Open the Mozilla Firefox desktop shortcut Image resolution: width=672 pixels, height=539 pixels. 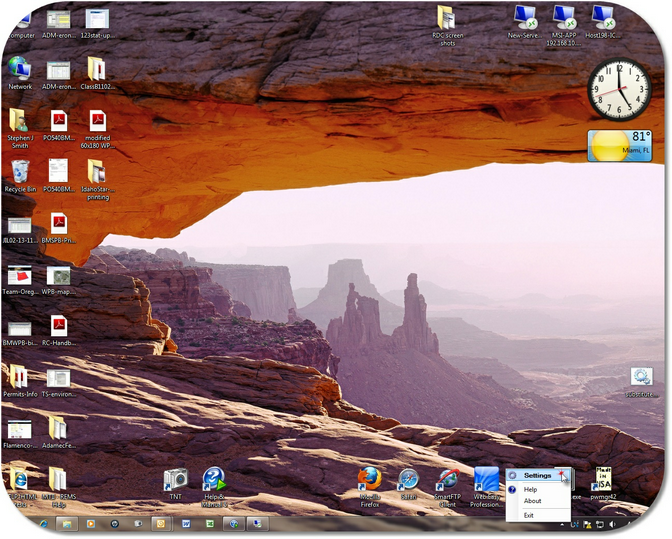click(x=370, y=479)
